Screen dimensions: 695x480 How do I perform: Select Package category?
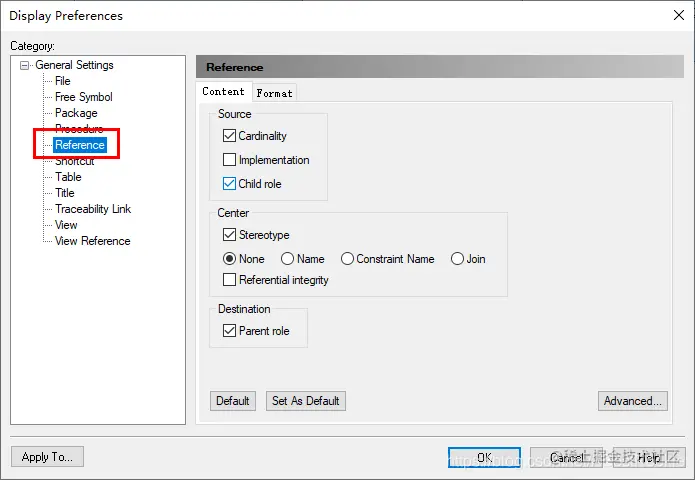pyautogui.click(x=76, y=113)
